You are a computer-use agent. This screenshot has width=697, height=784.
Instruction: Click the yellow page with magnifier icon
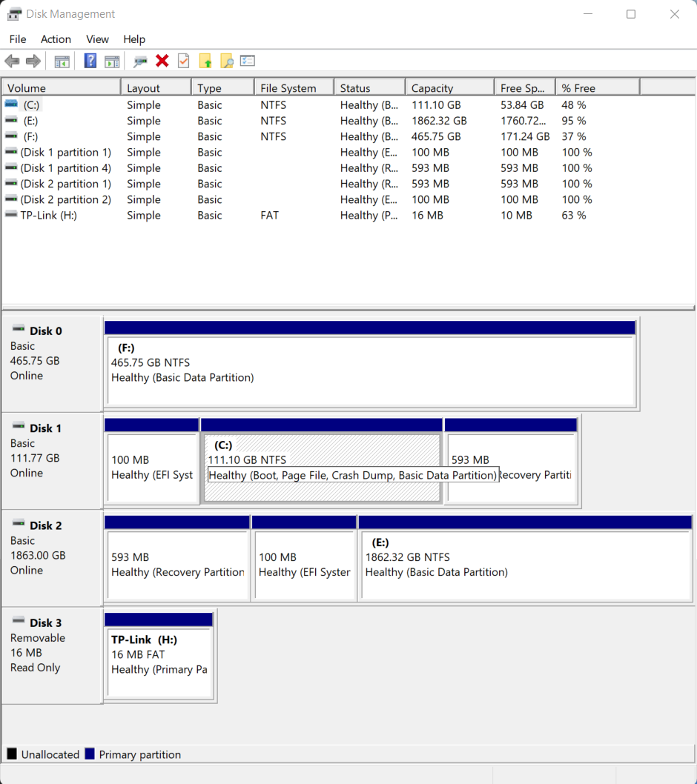coord(227,61)
